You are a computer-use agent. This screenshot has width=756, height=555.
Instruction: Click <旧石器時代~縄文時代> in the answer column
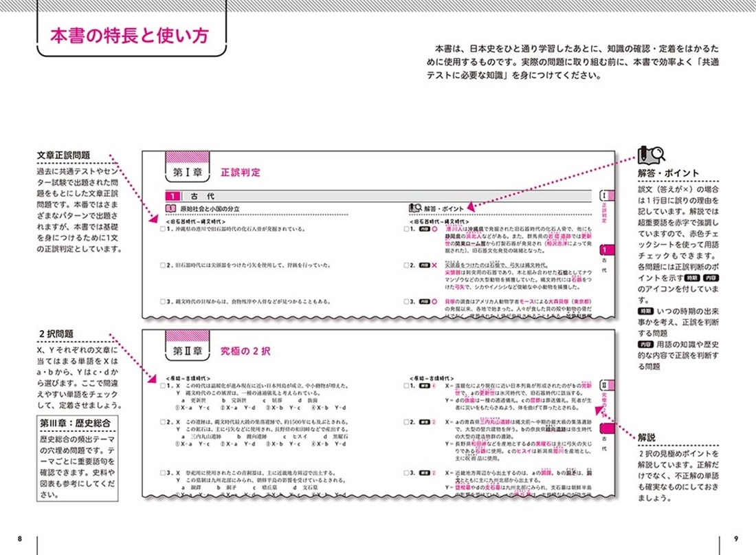pos(438,221)
